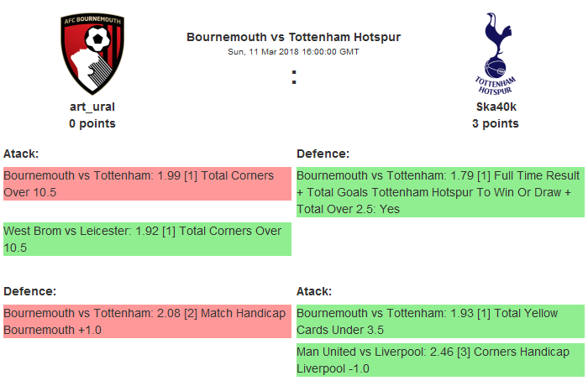Image resolution: width=588 pixels, height=386 pixels.
Task: Click the left Atack section heading
Action: (x=22, y=154)
